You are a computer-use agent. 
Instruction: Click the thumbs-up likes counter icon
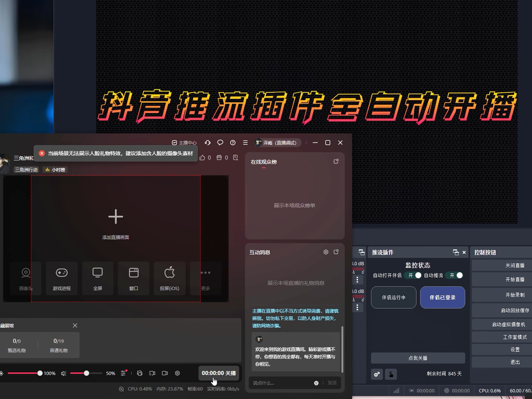click(x=202, y=158)
